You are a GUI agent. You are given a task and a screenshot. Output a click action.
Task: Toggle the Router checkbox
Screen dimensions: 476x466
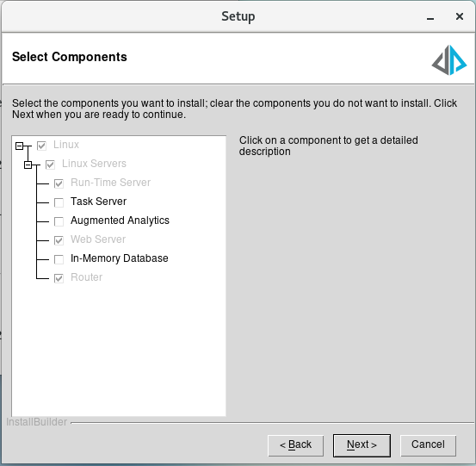click(59, 278)
